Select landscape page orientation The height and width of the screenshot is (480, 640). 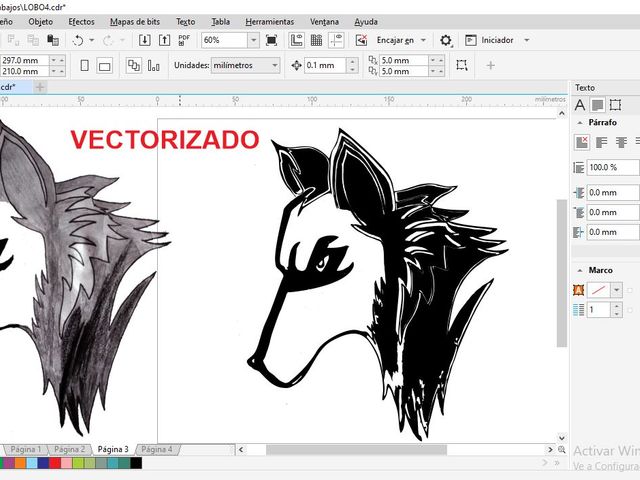104,65
